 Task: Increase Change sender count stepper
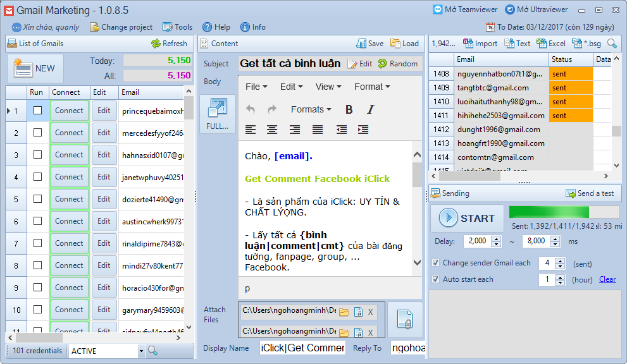pos(560,261)
